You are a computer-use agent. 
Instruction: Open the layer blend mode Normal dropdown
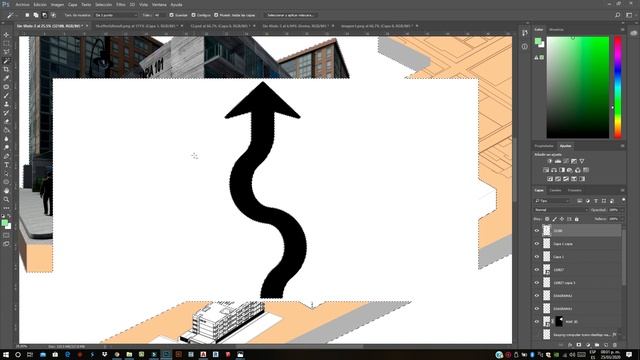[561, 210]
